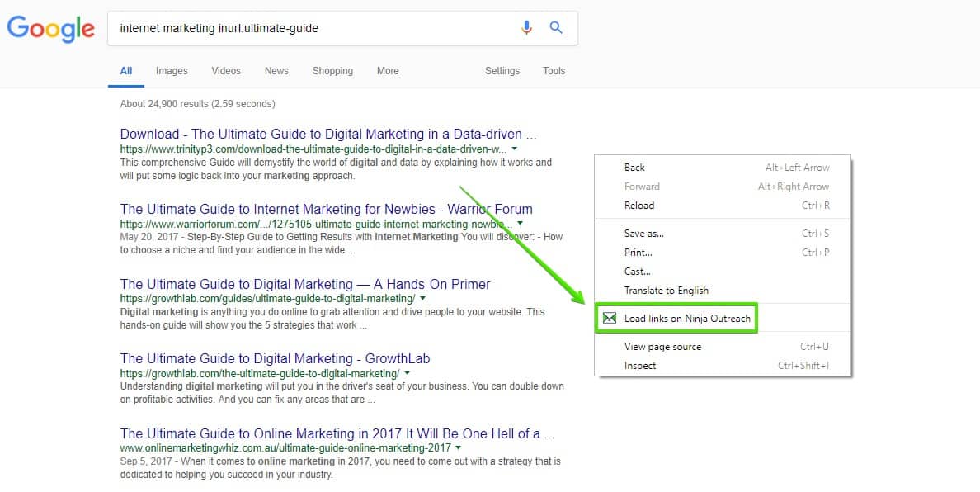The width and height of the screenshot is (980, 492).
Task: Open Ultimate Guide to Digital Marketing - GrowthLab result
Action: (275, 359)
